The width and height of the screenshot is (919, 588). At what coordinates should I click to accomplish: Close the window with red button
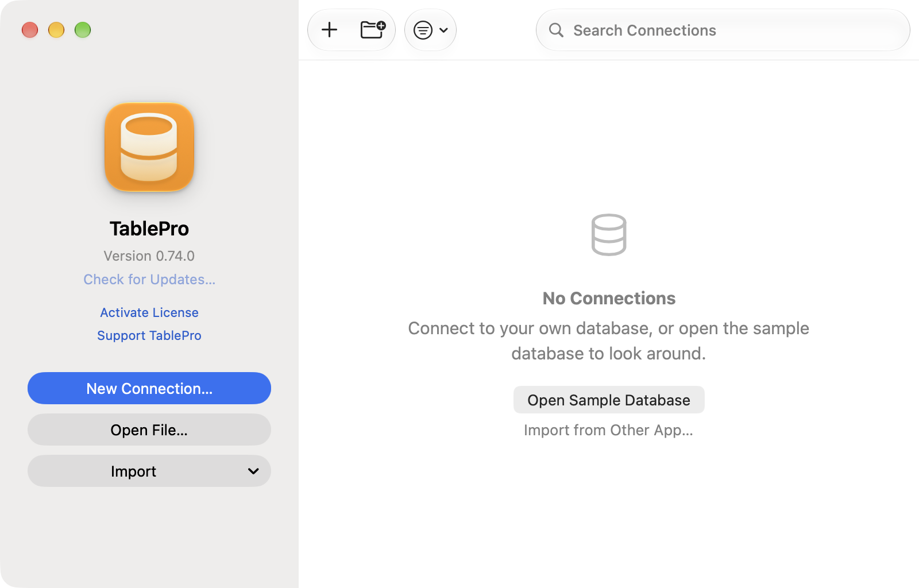click(30, 30)
